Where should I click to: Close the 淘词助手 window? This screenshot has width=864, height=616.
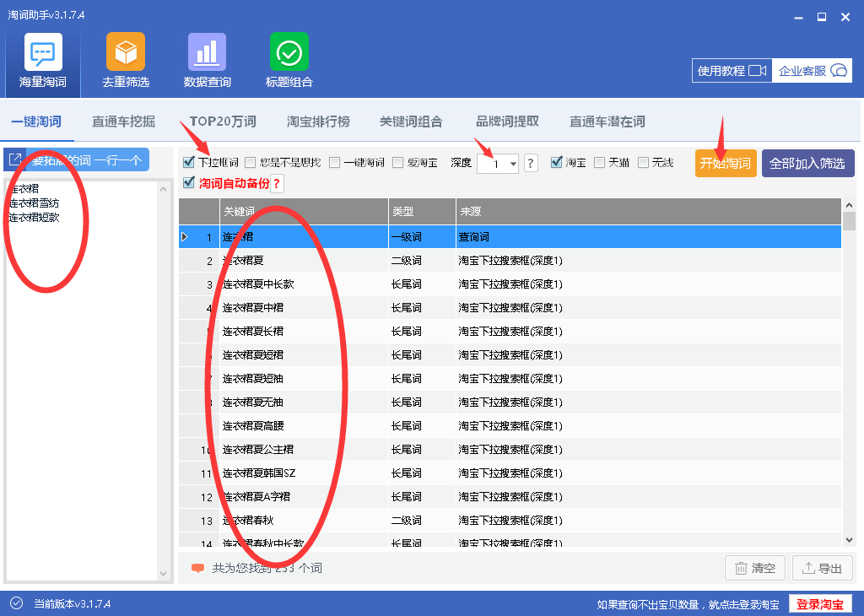tap(845, 17)
